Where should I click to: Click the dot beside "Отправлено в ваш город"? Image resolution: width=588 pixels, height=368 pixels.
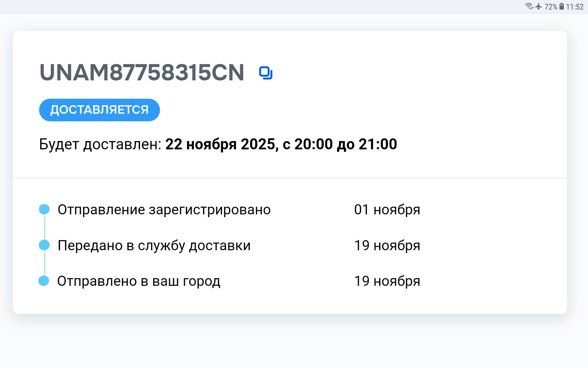44,281
